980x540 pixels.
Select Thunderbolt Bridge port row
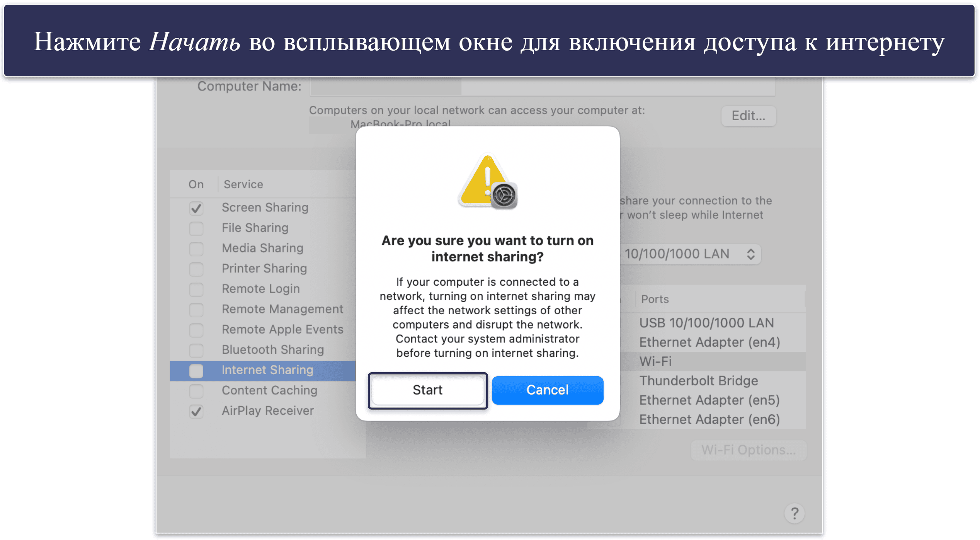(713, 381)
